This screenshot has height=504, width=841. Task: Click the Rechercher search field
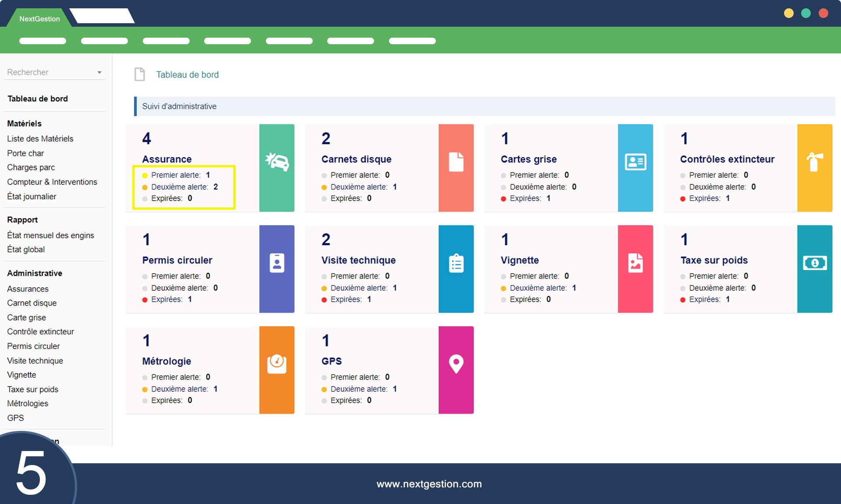tap(48, 72)
